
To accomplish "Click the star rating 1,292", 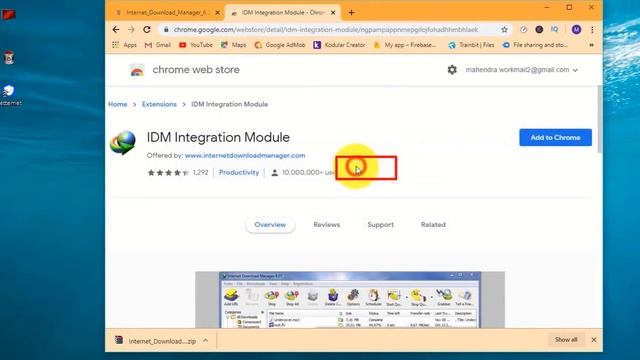I will [178, 173].
